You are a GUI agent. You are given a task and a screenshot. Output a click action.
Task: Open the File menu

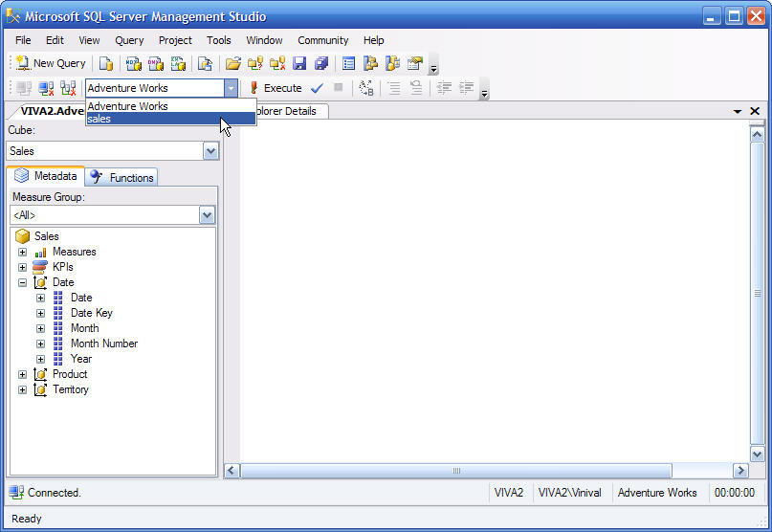(x=23, y=40)
